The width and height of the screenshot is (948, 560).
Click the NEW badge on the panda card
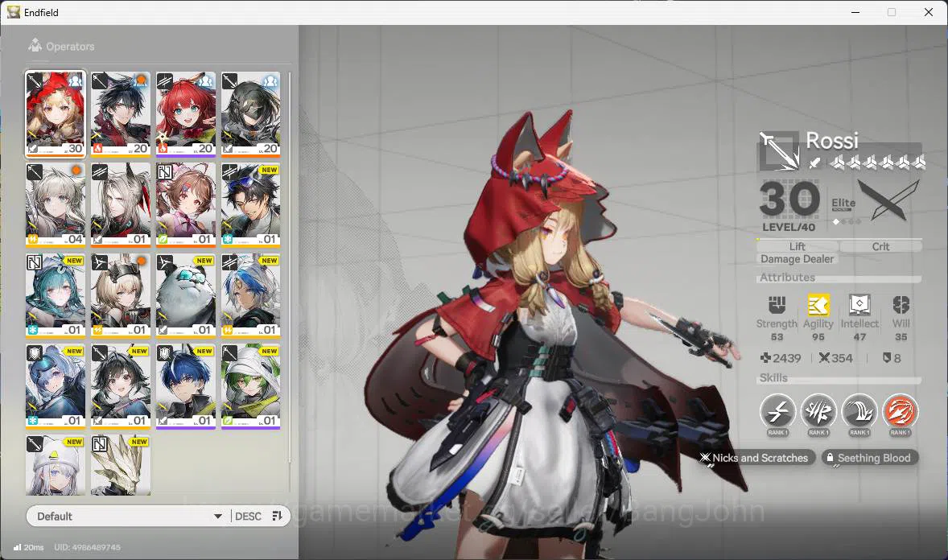204,261
